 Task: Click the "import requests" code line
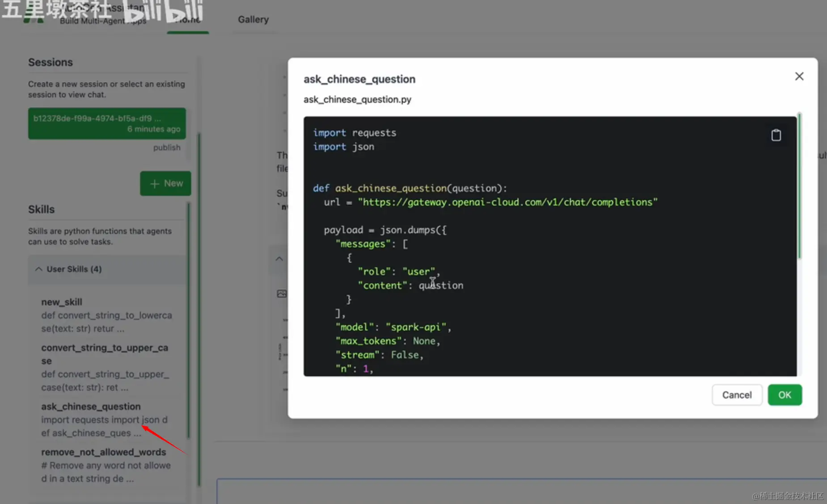(x=354, y=133)
